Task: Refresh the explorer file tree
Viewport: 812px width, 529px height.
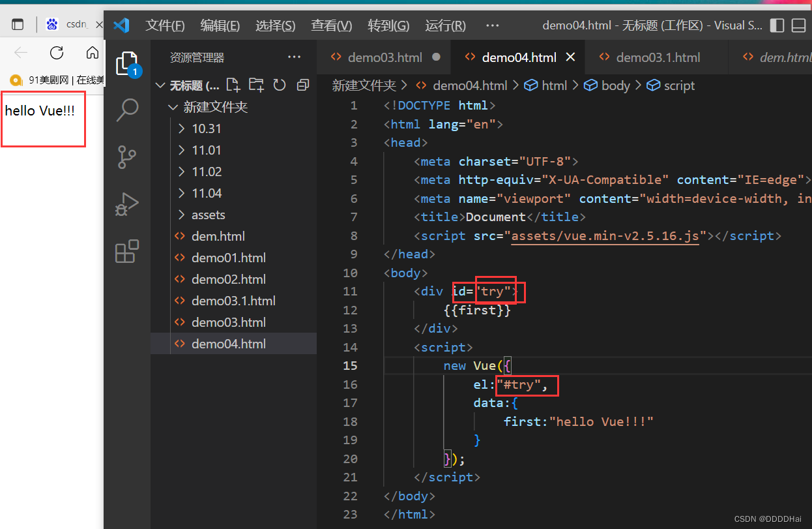Action: (280, 85)
